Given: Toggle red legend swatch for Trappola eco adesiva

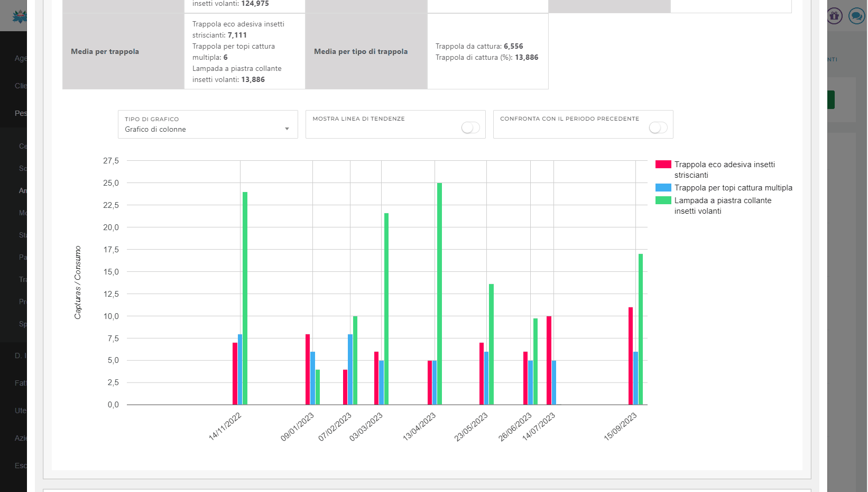Looking at the screenshot, I should [x=663, y=165].
